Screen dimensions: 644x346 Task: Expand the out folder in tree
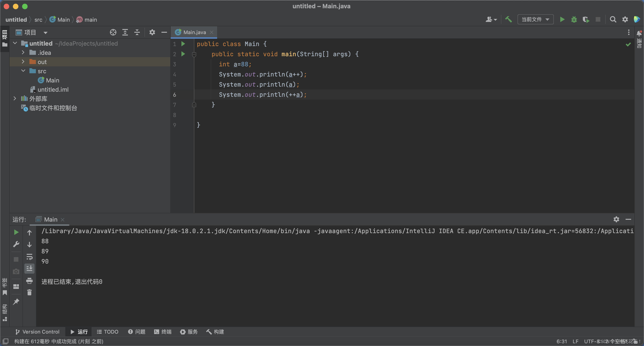(23, 62)
